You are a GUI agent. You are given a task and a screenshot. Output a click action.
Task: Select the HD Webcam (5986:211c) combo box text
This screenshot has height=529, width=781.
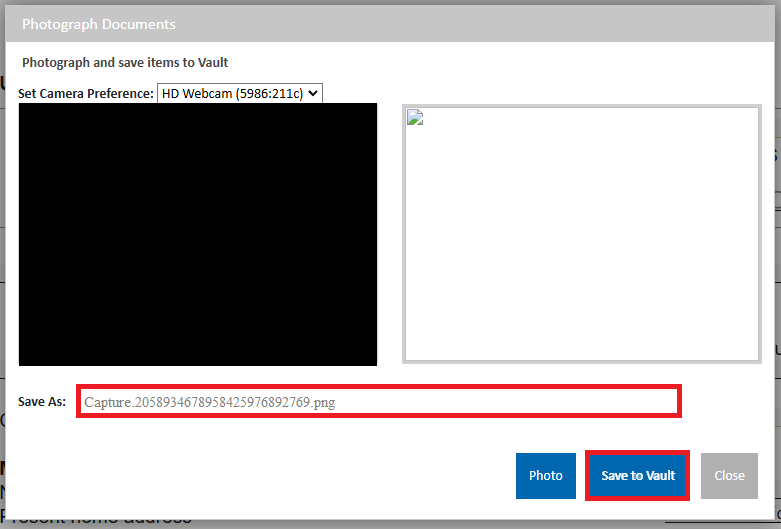231,93
